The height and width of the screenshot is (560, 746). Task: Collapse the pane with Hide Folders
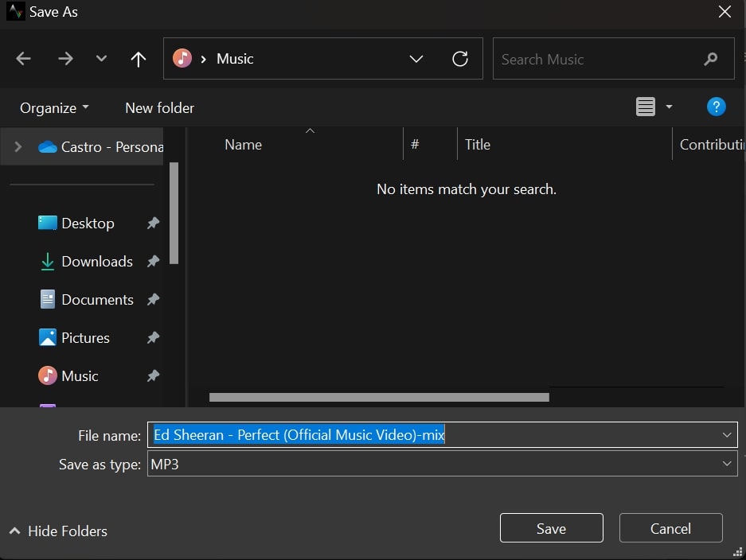[x=58, y=531]
